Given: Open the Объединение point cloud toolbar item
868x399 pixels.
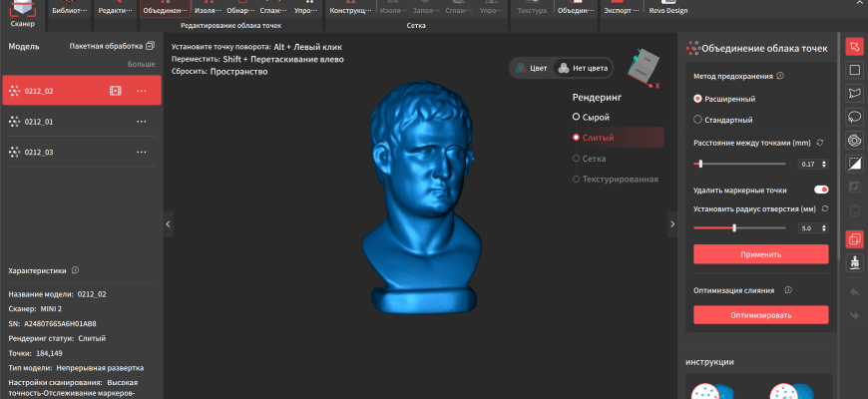Looking at the screenshot, I should [x=165, y=11].
